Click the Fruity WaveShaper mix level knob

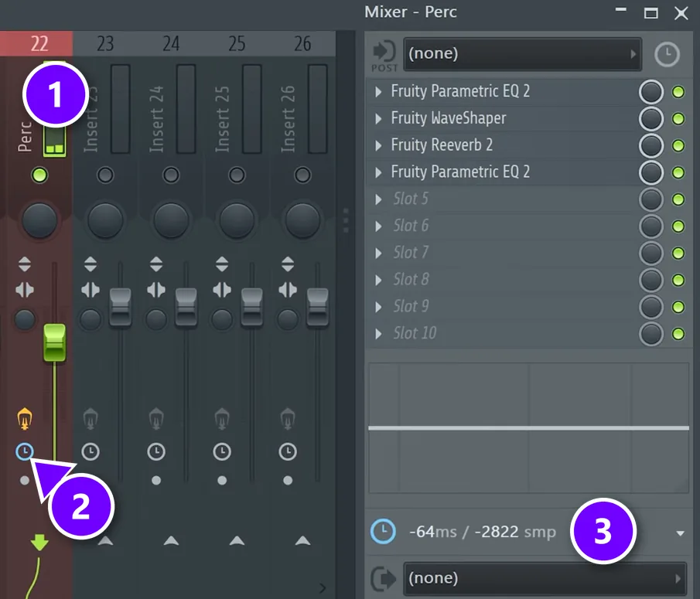pyautogui.click(x=651, y=118)
